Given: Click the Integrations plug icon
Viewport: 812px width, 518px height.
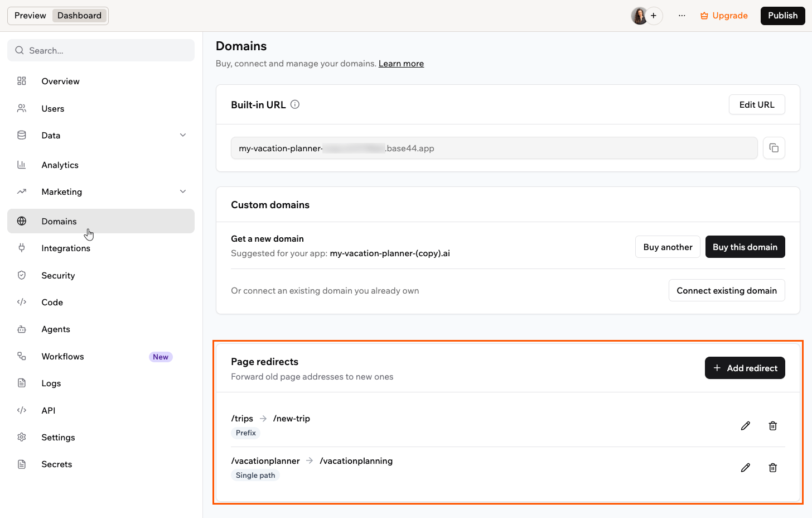Looking at the screenshot, I should point(22,248).
